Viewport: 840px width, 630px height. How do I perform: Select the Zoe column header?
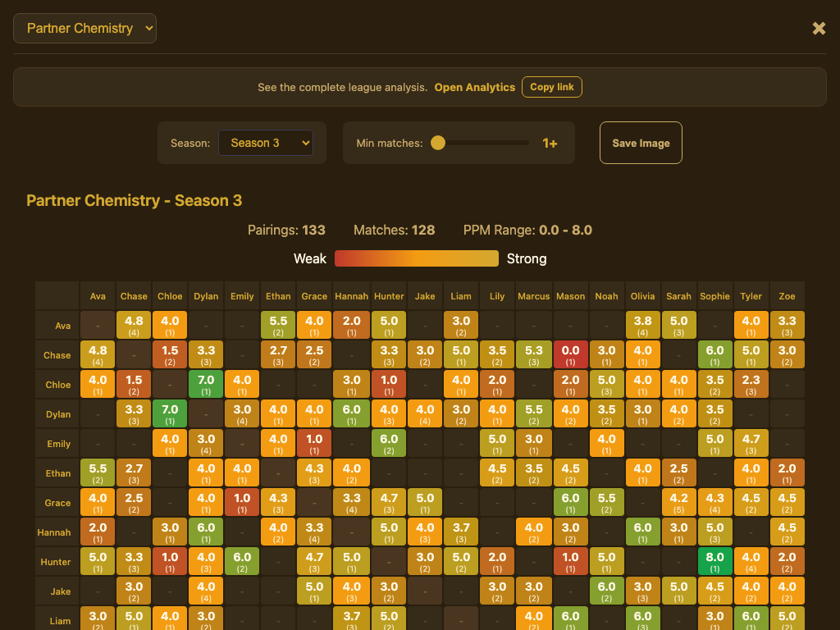coord(787,296)
